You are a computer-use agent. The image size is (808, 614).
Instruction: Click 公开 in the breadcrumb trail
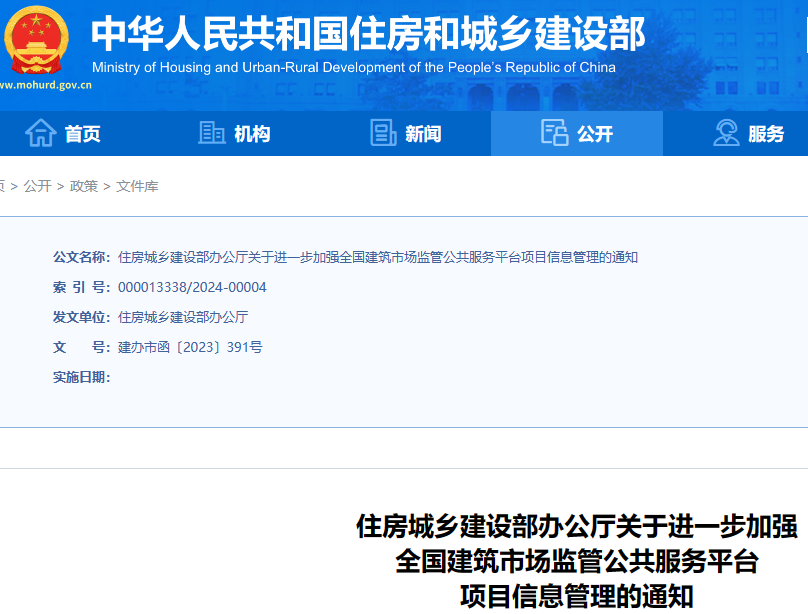tap(38, 186)
